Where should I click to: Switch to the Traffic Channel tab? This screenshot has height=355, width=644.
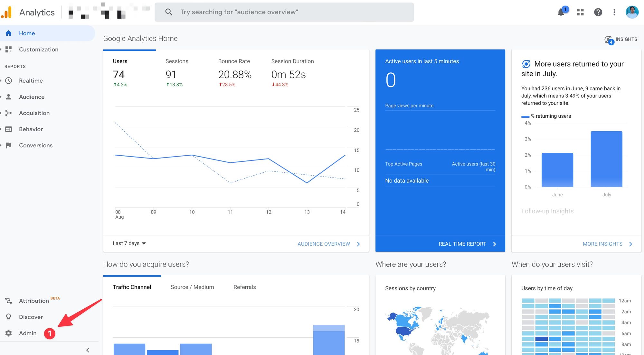click(132, 287)
